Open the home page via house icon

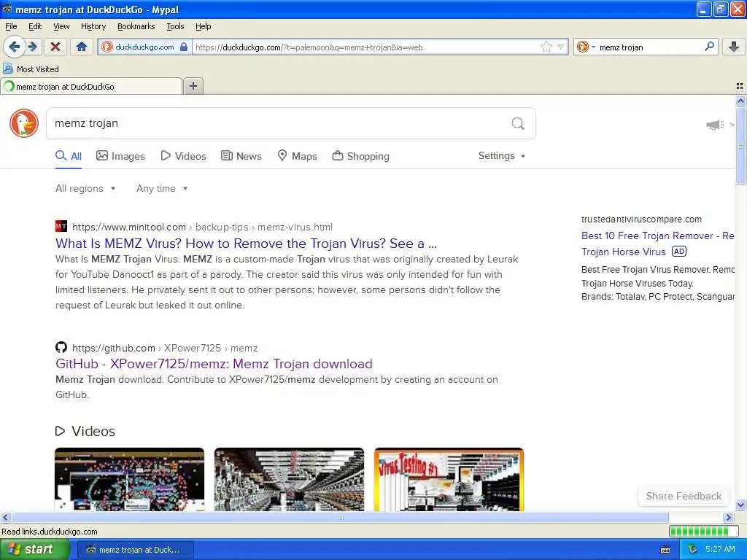coord(82,47)
